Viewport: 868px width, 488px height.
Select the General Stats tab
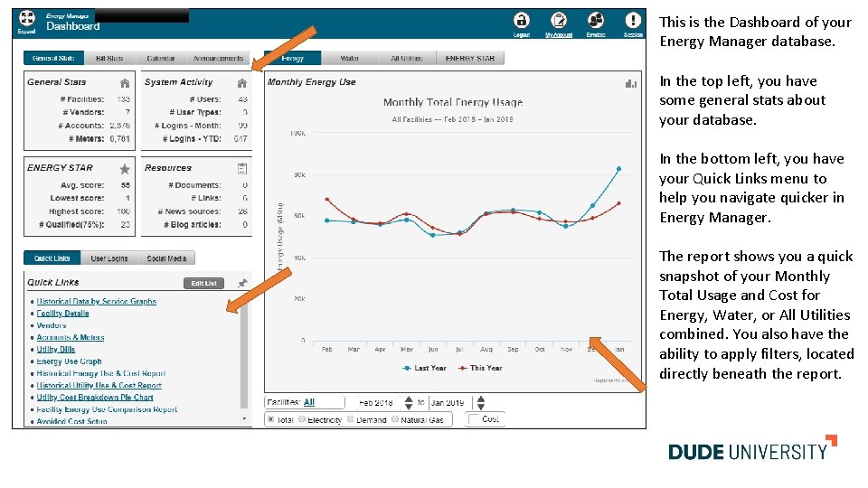[x=53, y=58]
